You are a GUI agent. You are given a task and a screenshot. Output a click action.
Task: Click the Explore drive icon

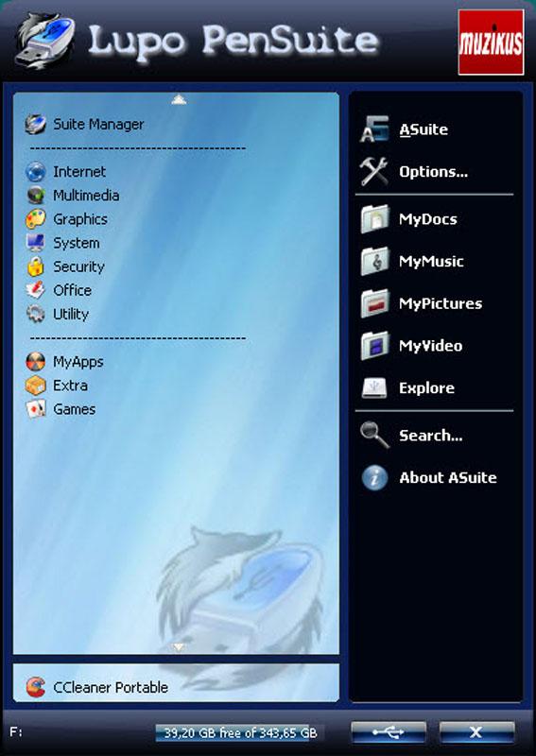[x=374, y=387]
